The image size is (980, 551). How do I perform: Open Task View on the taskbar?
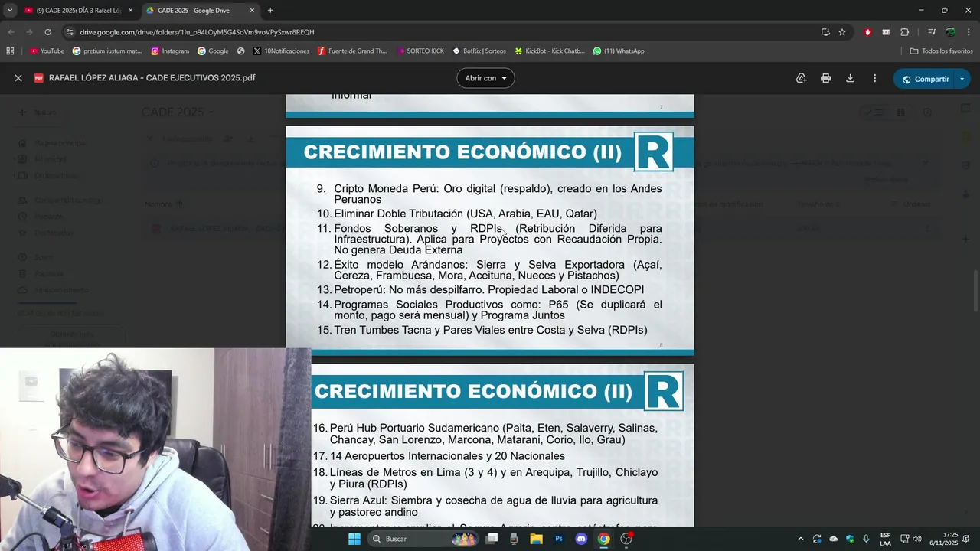pos(492,539)
